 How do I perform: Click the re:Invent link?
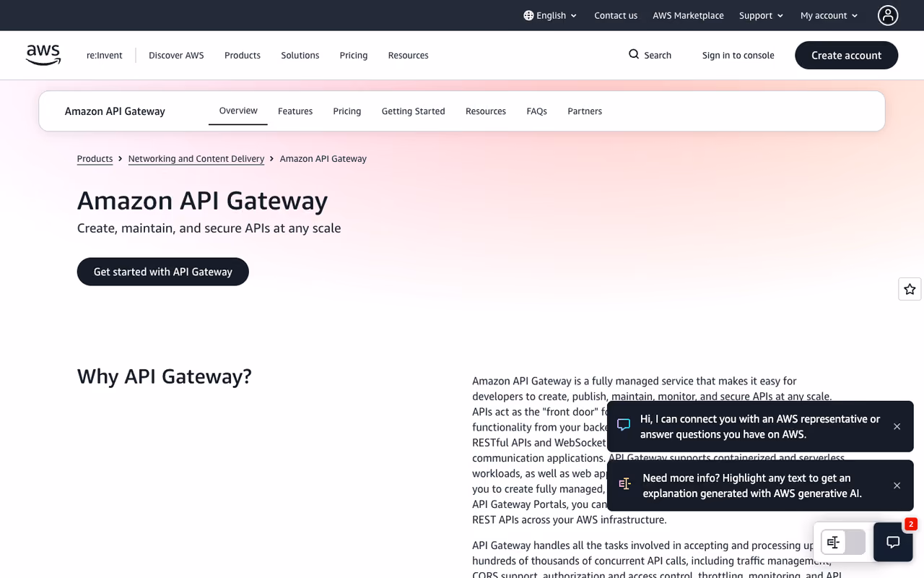point(105,55)
